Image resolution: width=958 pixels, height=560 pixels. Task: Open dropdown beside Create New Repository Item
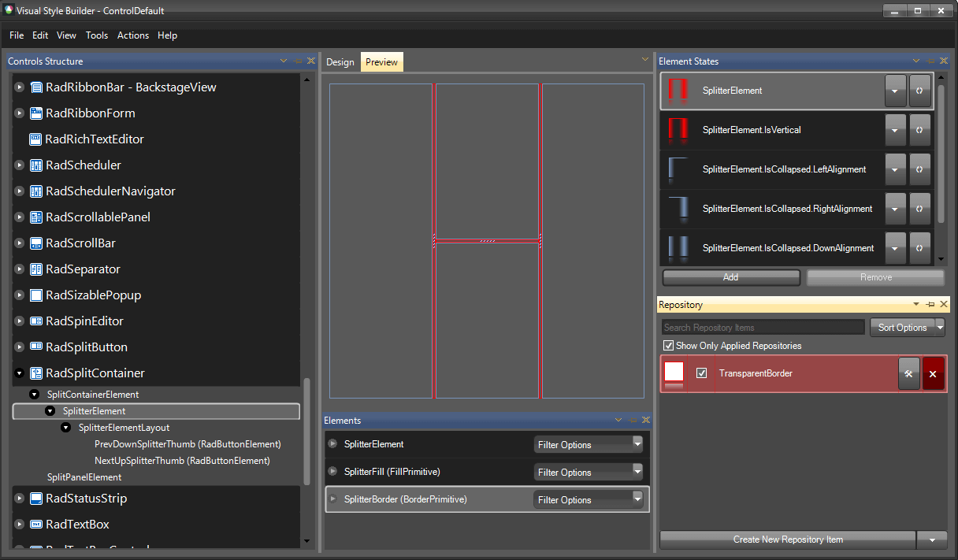click(x=932, y=540)
